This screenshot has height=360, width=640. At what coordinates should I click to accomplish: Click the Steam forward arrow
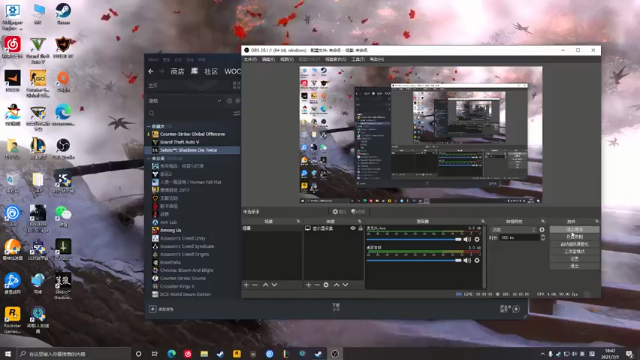(162, 71)
